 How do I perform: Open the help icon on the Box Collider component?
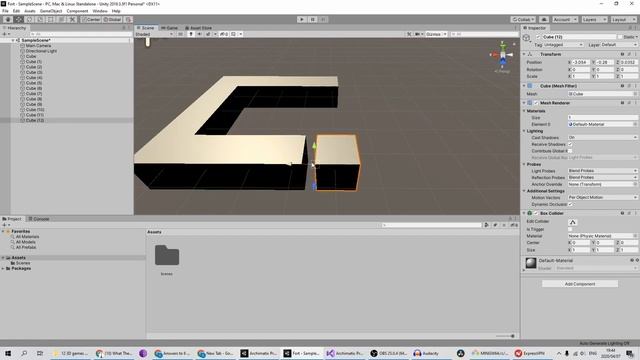[x=622, y=213]
